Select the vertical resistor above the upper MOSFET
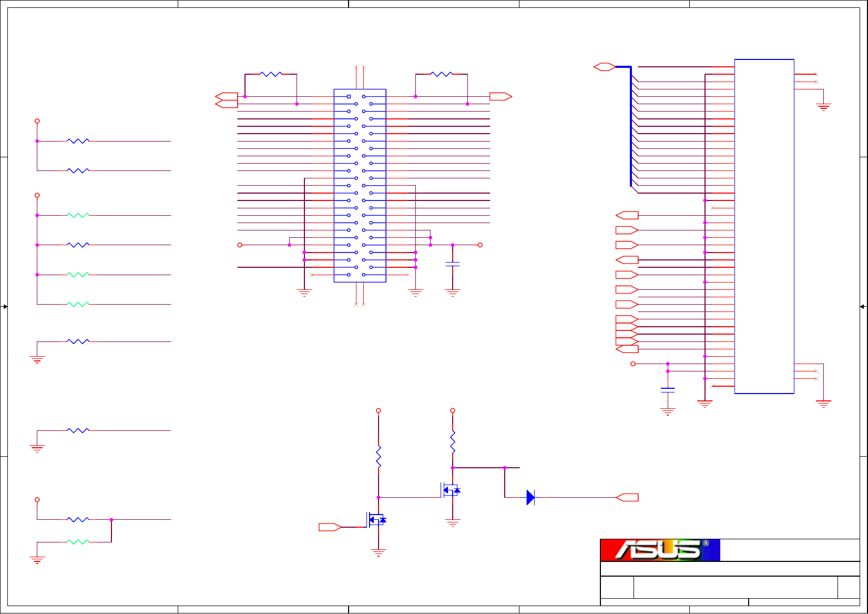Screen dimensions: 868x614 pyautogui.click(x=453, y=442)
